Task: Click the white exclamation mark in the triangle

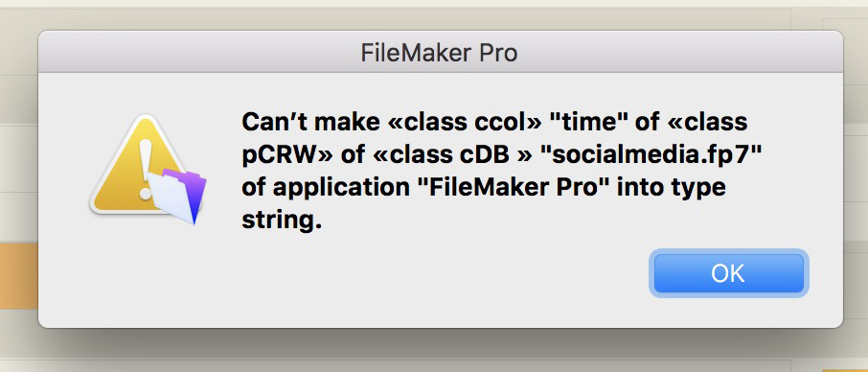Action: coord(147,169)
